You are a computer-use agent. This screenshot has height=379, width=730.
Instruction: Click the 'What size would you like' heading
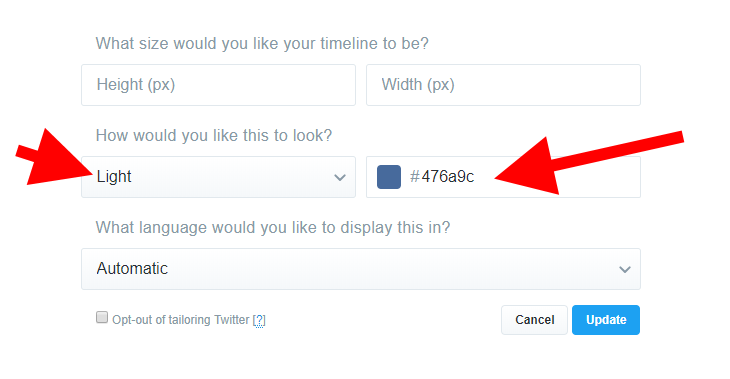pos(262,43)
